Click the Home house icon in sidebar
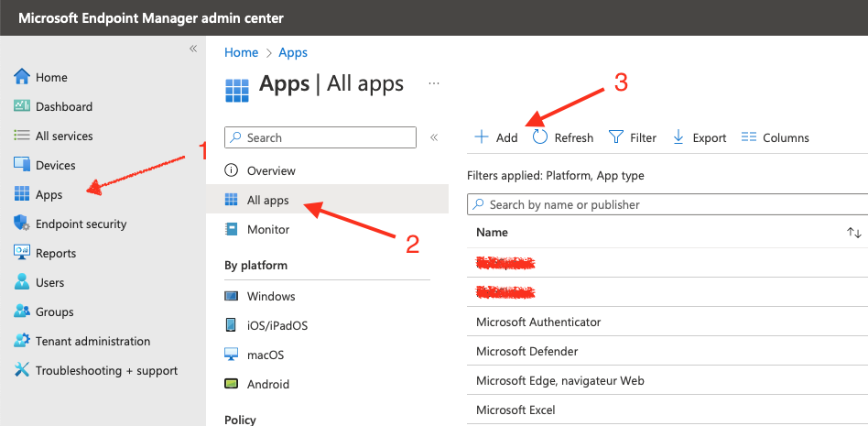This screenshot has width=868, height=426. point(22,77)
